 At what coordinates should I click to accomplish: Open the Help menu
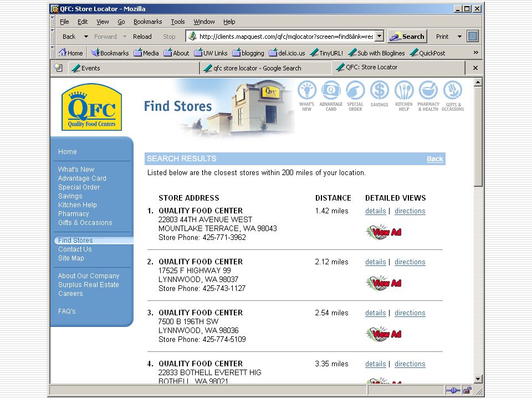coord(229,22)
